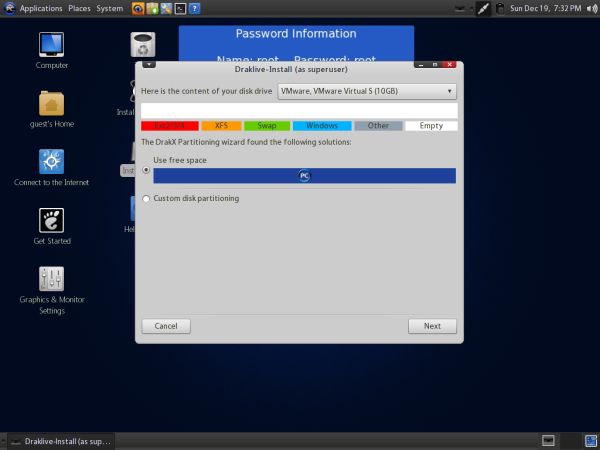This screenshot has width=600, height=450.
Task: Open the Applications menu
Action: (41, 8)
